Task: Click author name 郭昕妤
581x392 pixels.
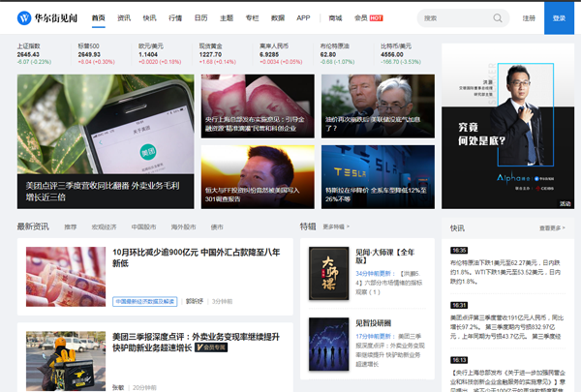Action: (x=195, y=302)
